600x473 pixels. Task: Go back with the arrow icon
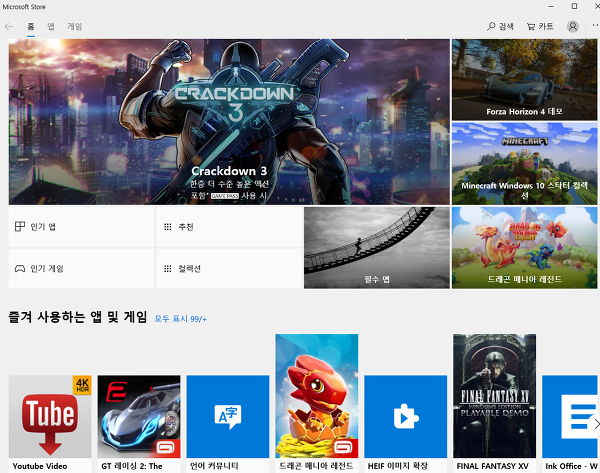pos(9,26)
